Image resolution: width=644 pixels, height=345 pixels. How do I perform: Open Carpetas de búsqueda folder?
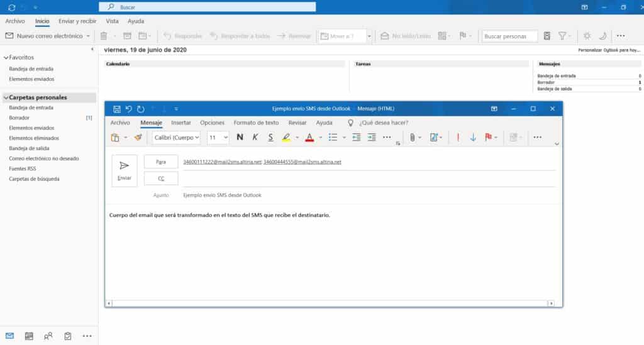click(x=34, y=179)
